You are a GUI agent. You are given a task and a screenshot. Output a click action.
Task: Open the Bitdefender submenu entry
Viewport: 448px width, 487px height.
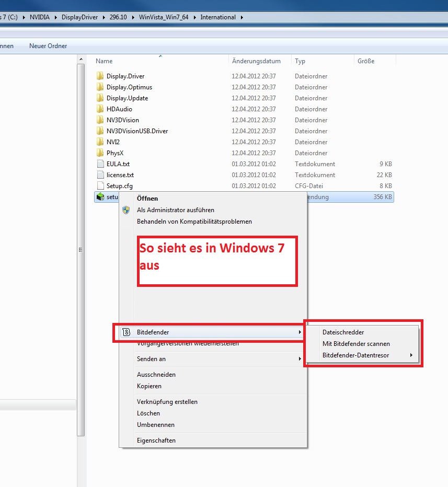(211, 332)
